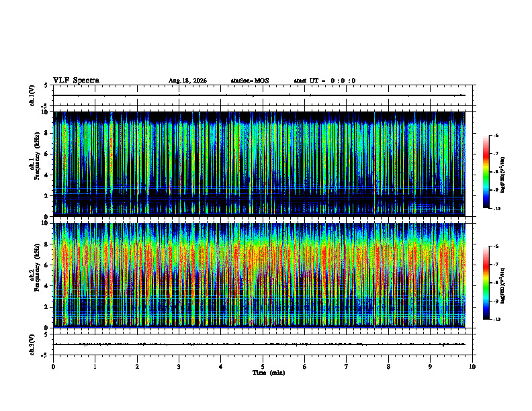532x411 pixels.
Task: Click the 9 tick on the time axis
Action: pos(430,367)
